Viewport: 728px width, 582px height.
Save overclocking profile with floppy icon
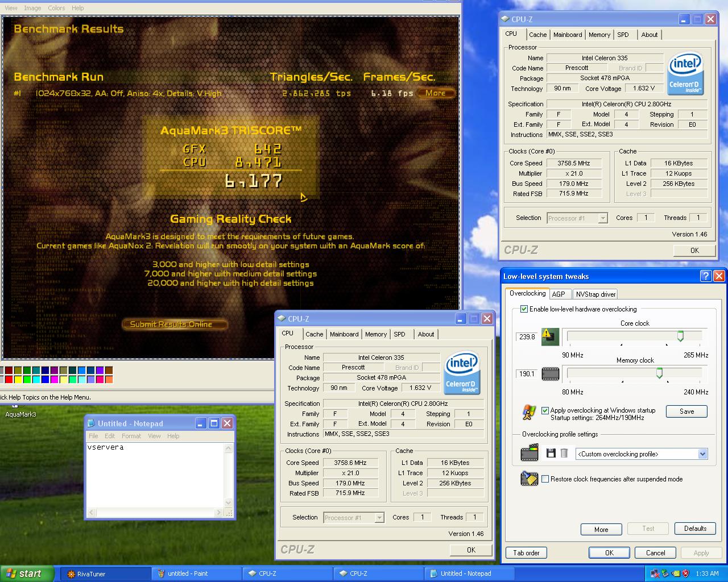551,453
